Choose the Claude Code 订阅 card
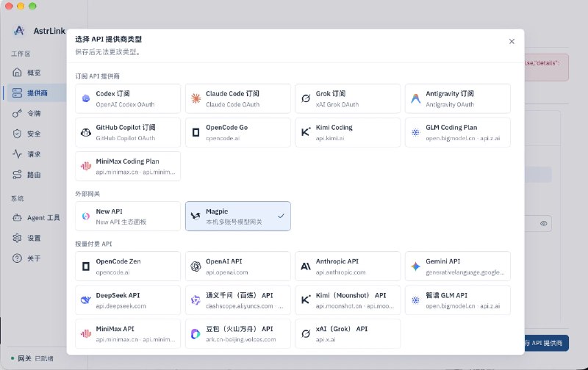The height and width of the screenshot is (370, 588). 237,98
